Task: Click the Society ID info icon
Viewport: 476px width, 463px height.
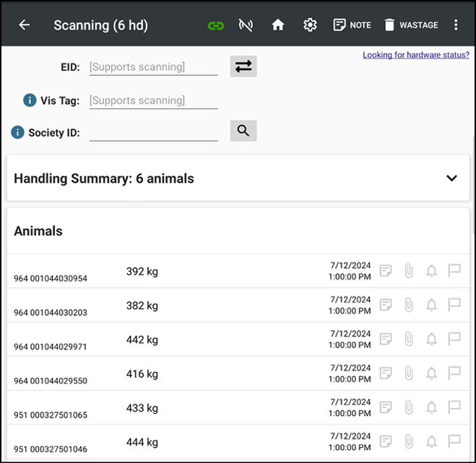Action: pos(18,132)
